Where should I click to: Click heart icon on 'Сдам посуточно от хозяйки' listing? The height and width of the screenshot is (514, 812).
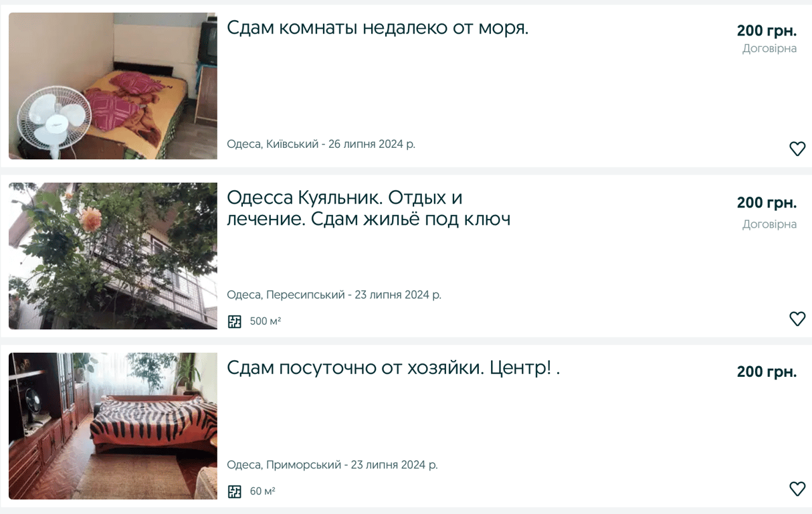797,489
